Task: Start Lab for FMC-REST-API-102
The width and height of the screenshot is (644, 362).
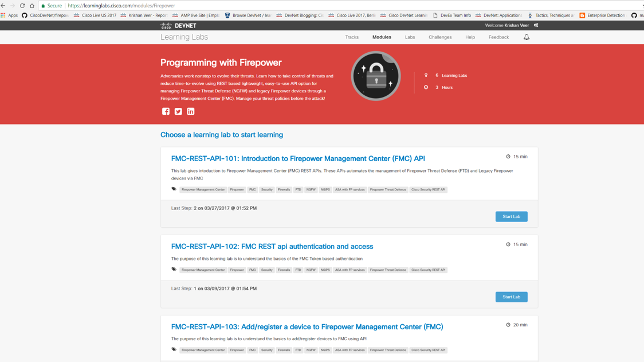Action: [x=511, y=297]
